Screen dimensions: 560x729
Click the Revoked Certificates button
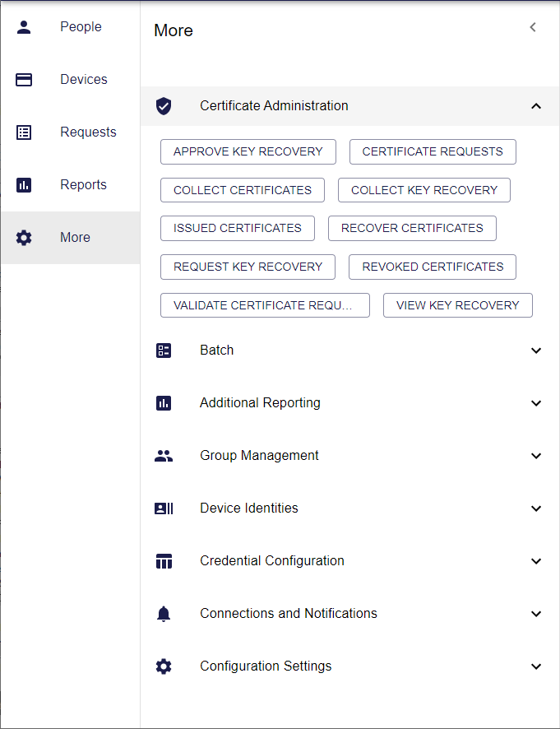pos(433,267)
